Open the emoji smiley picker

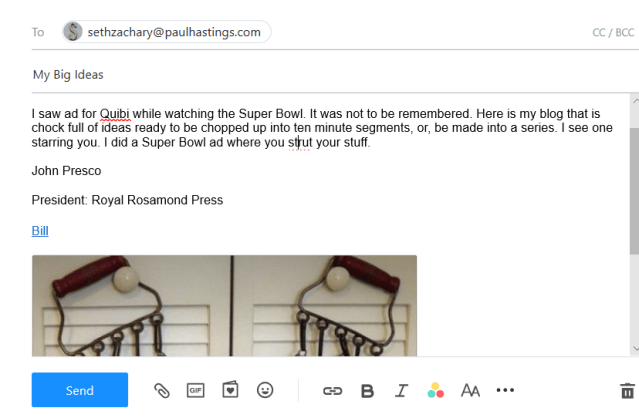point(265,391)
